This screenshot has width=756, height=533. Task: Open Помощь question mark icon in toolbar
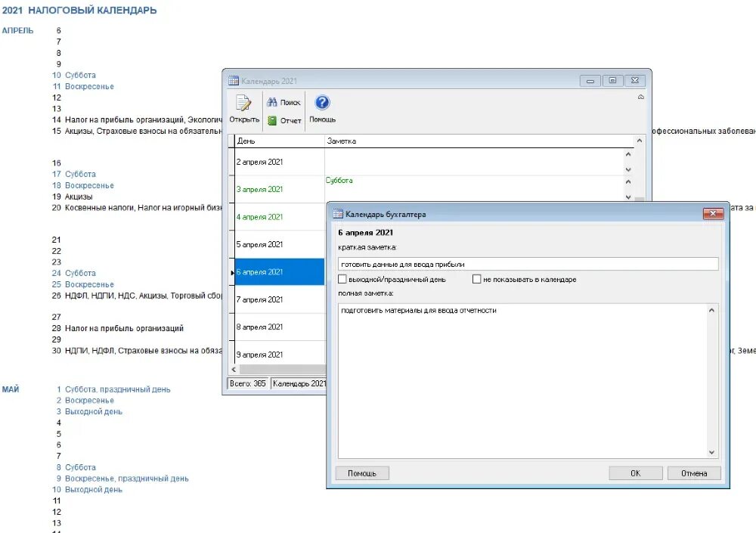tap(322, 102)
